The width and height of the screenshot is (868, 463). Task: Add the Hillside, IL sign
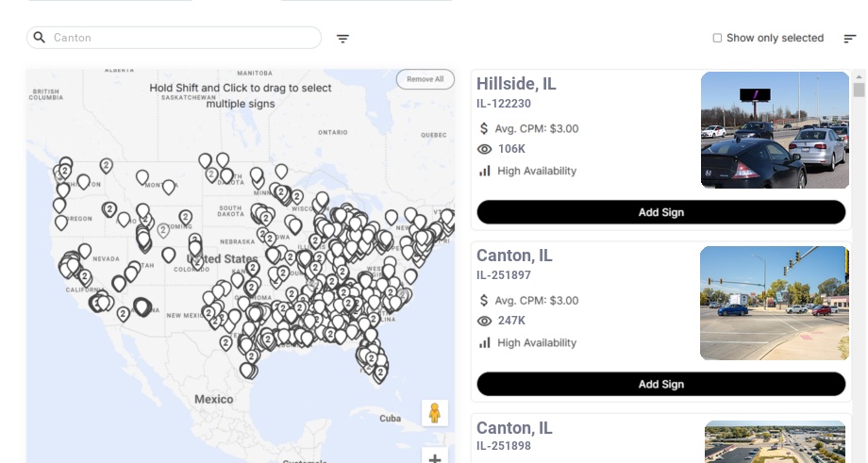coord(660,212)
